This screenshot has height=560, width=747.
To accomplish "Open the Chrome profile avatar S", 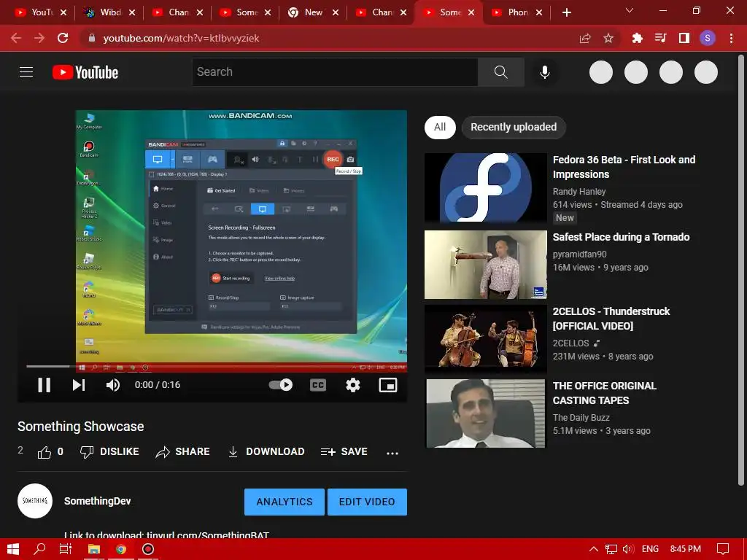I will pos(708,38).
